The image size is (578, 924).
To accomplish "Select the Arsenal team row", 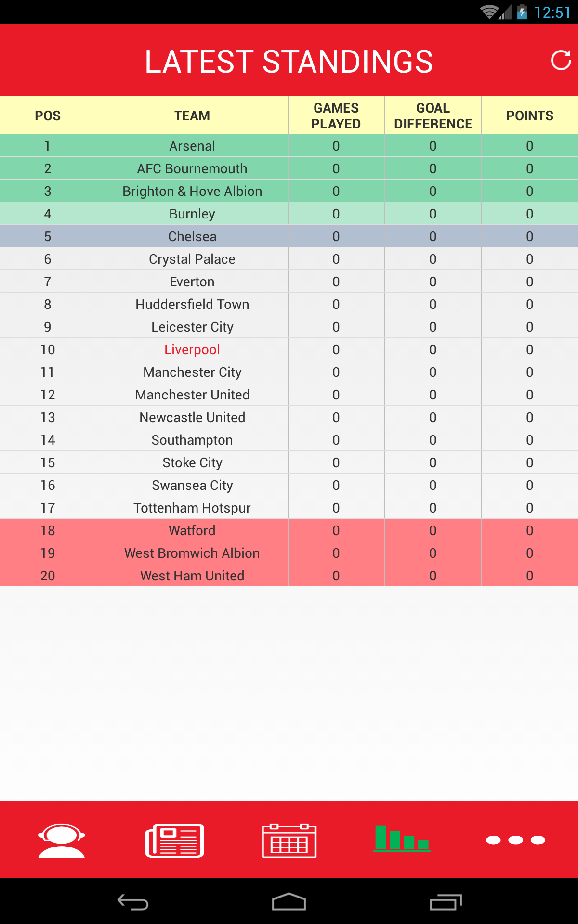I will coord(289,146).
